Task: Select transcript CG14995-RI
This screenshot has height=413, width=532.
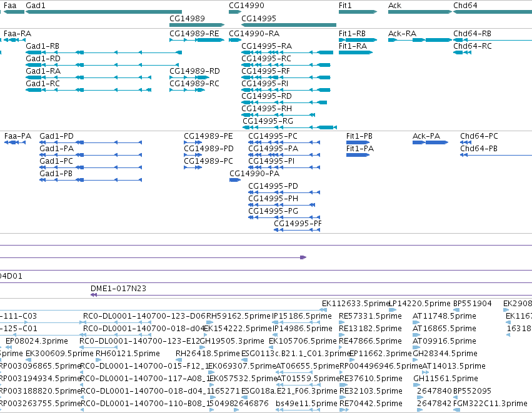Action: point(286,90)
